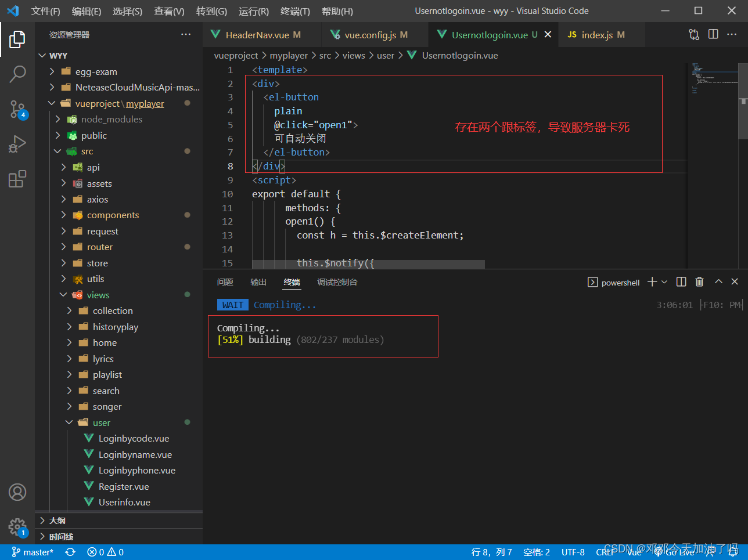
Task: Open errors and warnings count in status bar
Action: (x=105, y=552)
